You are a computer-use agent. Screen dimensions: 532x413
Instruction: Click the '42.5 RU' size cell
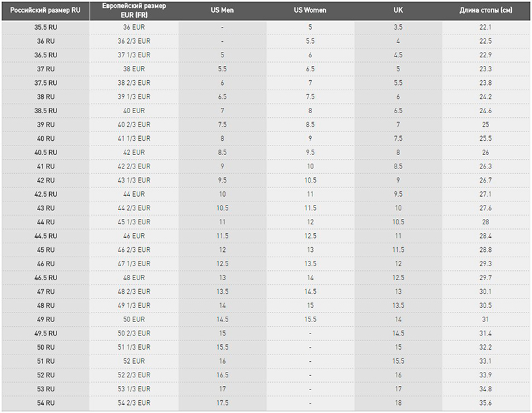point(46,194)
